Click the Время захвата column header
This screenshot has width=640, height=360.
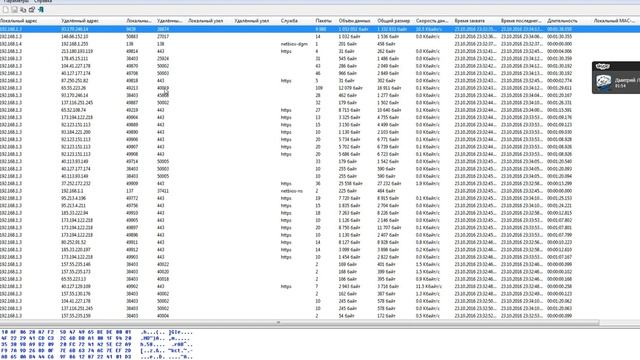(470, 20)
